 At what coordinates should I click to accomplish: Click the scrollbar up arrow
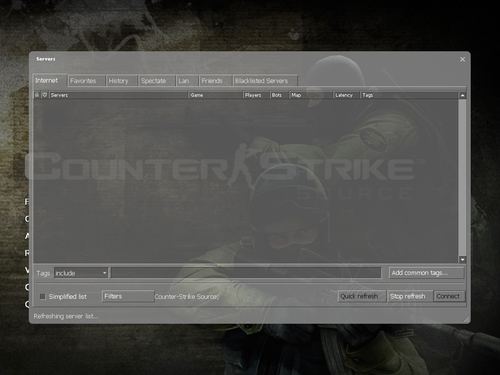(x=462, y=95)
